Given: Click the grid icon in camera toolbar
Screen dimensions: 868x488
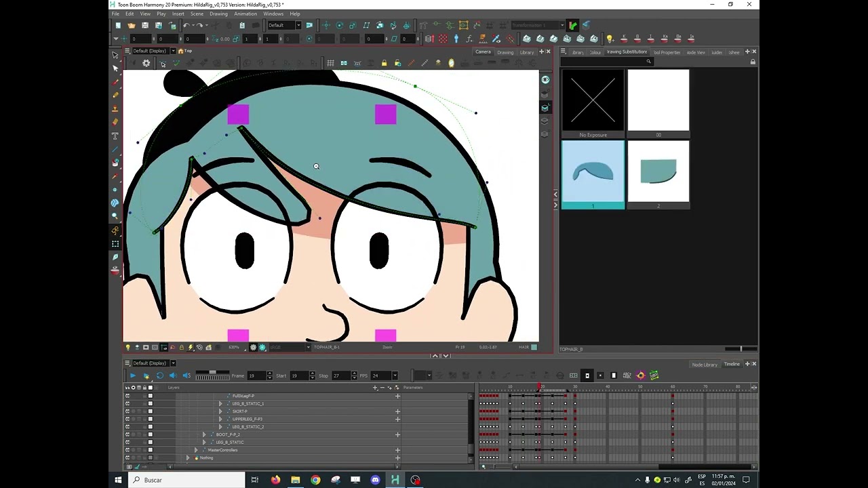Looking at the screenshot, I should [330, 63].
